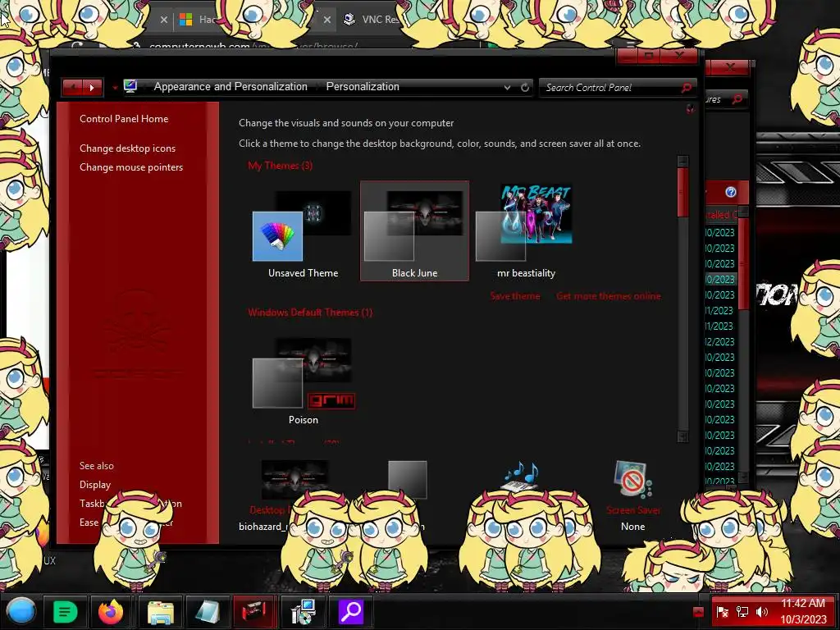Click 'Change the visuals and sounds' heading
Image resolution: width=840 pixels, height=630 pixels.
tap(346, 123)
